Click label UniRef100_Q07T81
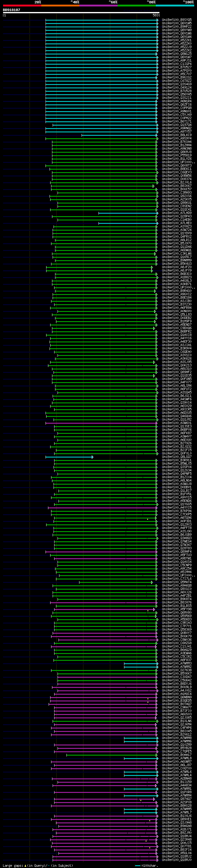 click(x=177, y=846)
